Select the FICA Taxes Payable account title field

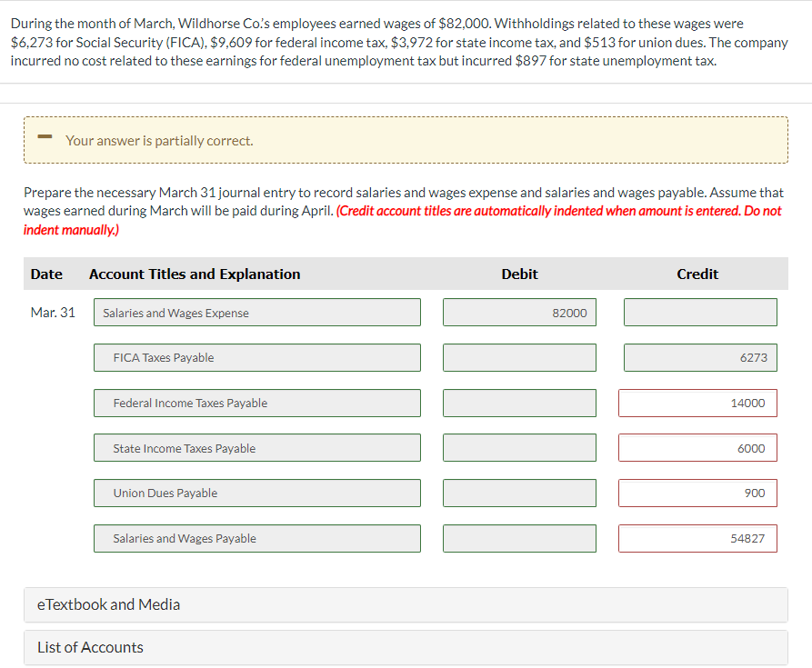click(257, 357)
